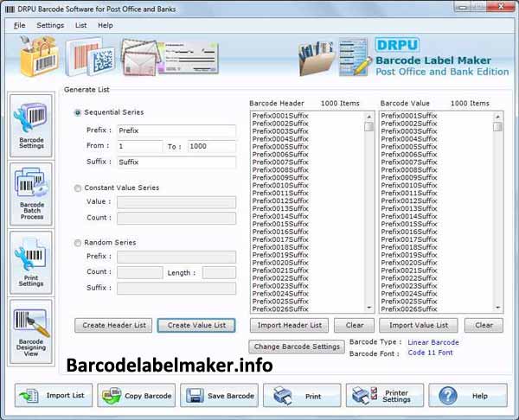Screen dimensions: 519x420
Task: Select Prefix0005Suffix in Barcode Value list
Action: click(x=409, y=147)
